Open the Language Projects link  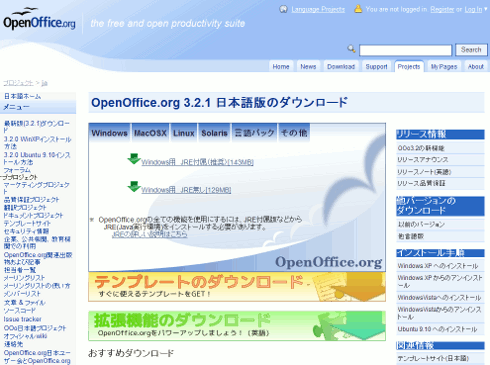tap(318, 9)
